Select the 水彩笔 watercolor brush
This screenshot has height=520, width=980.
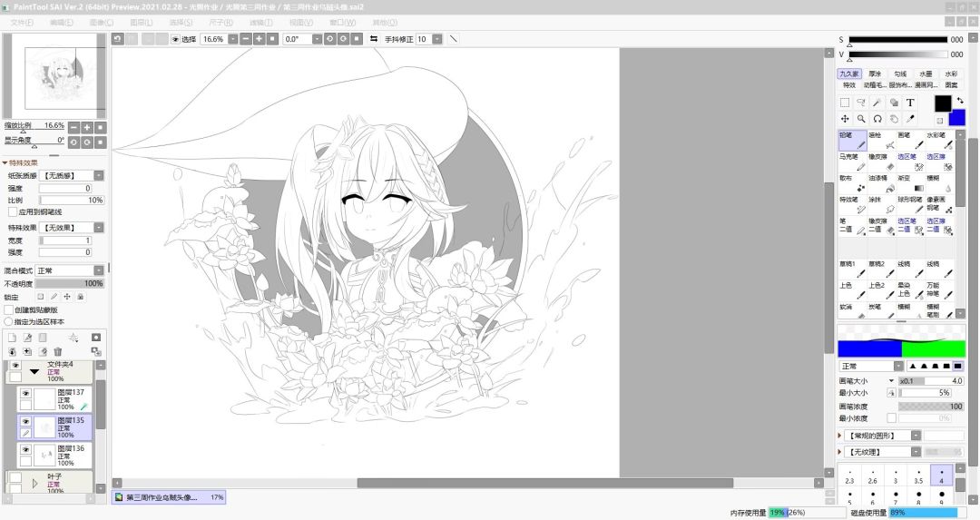click(940, 140)
